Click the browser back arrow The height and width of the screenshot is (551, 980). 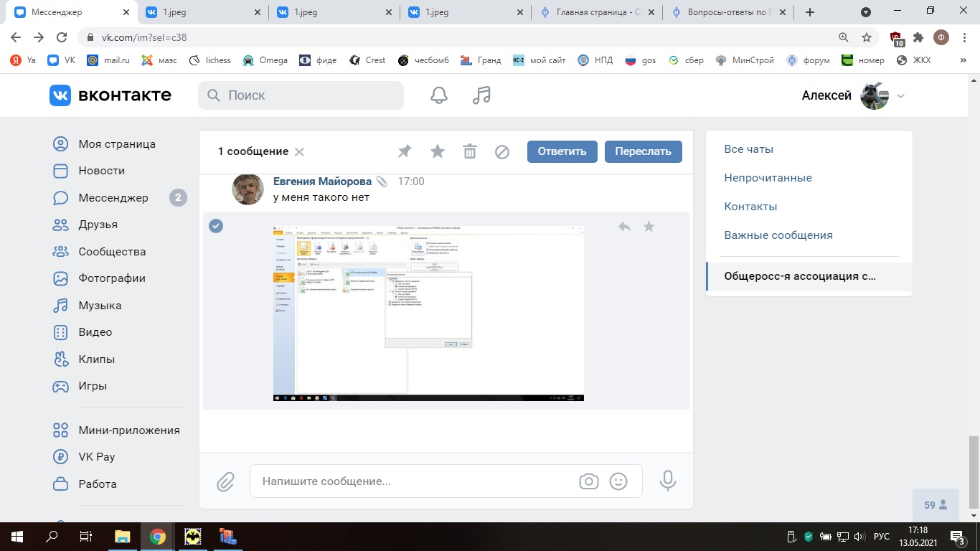[16, 37]
